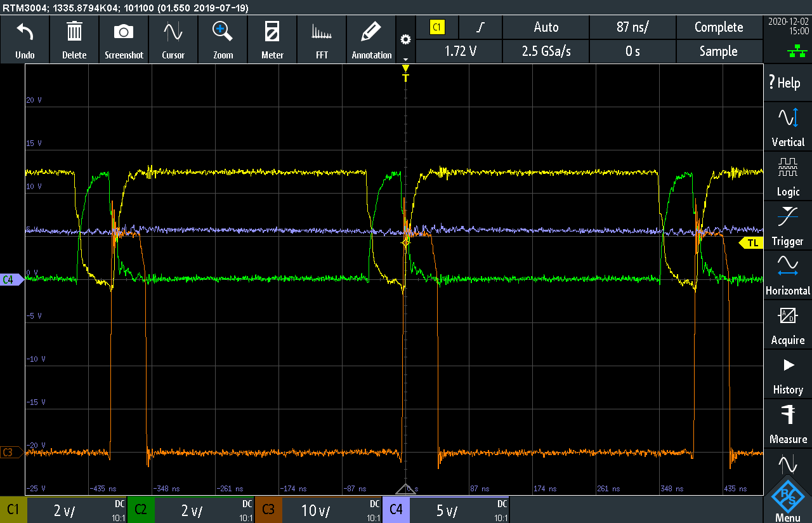Edit the 1.72 V trigger level
Viewport: 812px width, 523px height.
click(x=460, y=51)
